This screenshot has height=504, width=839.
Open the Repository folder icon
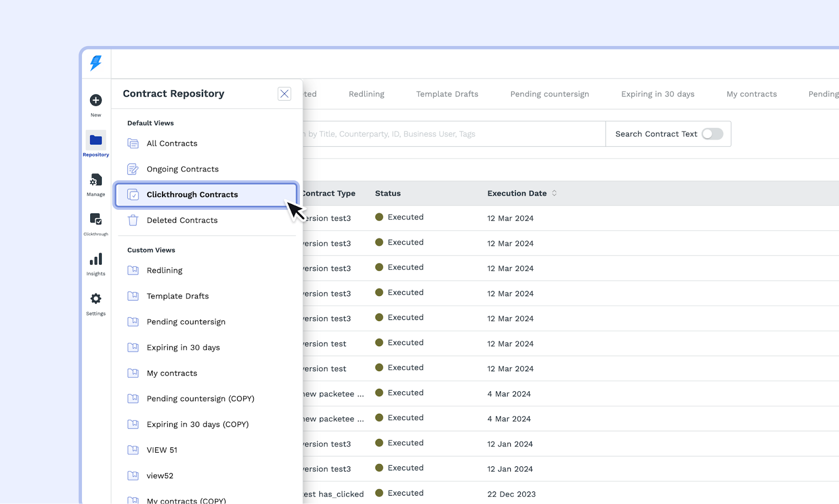tap(95, 140)
